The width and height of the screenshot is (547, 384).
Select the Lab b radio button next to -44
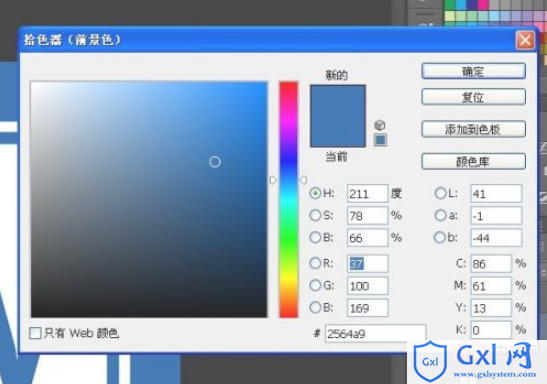(440, 238)
